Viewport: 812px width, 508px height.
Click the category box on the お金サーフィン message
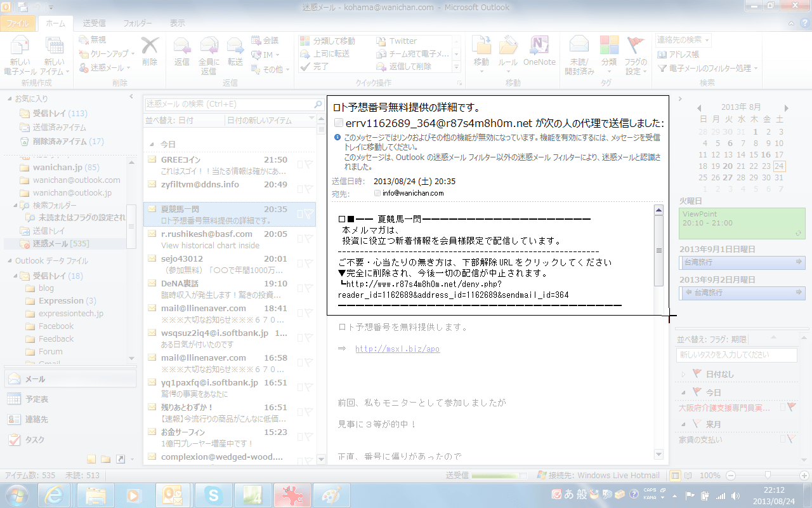pyautogui.click(x=300, y=437)
